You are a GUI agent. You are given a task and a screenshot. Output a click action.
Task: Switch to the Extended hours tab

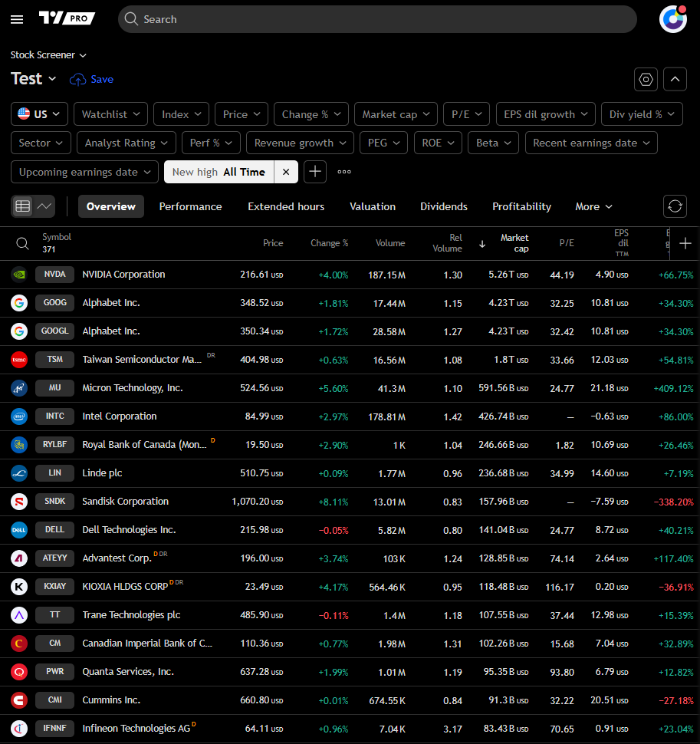pos(286,206)
